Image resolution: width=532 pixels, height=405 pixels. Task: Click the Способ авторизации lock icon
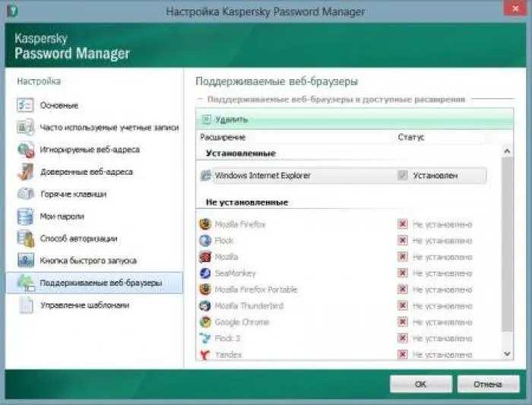[x=26, y=239]
